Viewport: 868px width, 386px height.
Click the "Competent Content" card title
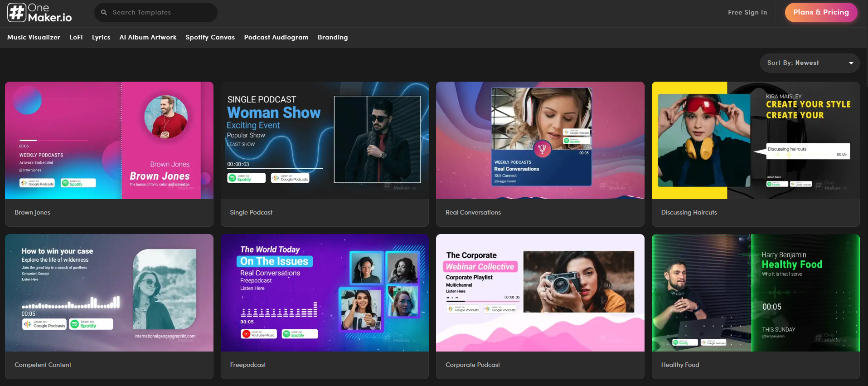pyautogui.click(x=43, y=365)
